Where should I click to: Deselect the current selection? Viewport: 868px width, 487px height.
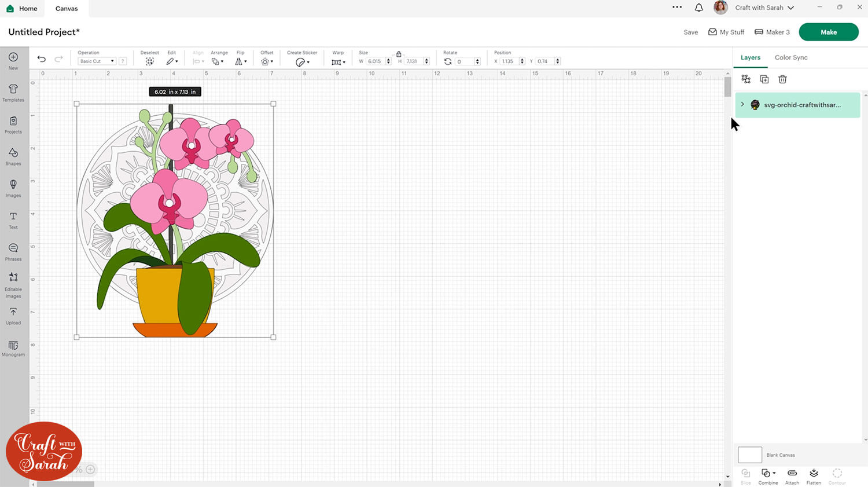149,61
